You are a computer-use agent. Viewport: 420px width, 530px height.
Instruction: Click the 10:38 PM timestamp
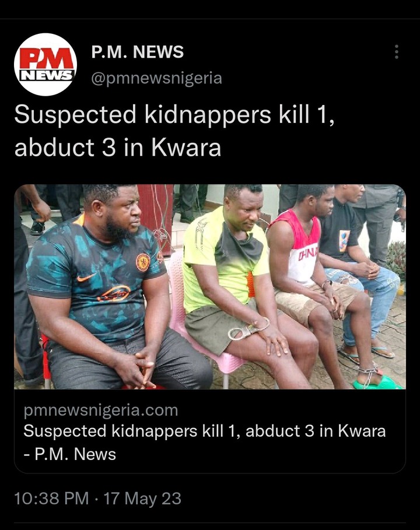51,499
